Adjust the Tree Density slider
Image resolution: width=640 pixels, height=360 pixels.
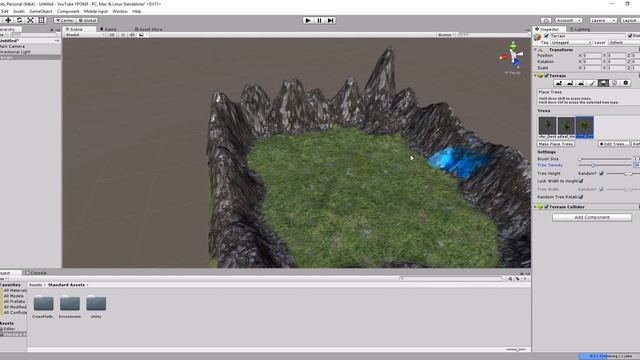605,165
